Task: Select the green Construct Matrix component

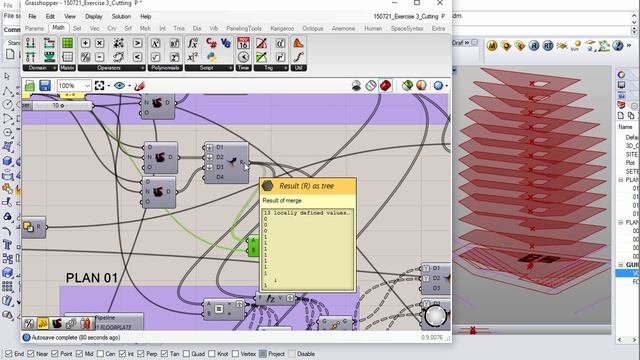Action: 67,43
